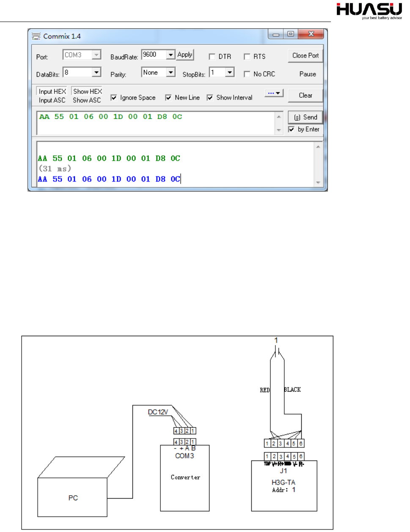Screen dimensions: 410x532
Task: Click the blue received hex line in log
Action: click(109, 179)
